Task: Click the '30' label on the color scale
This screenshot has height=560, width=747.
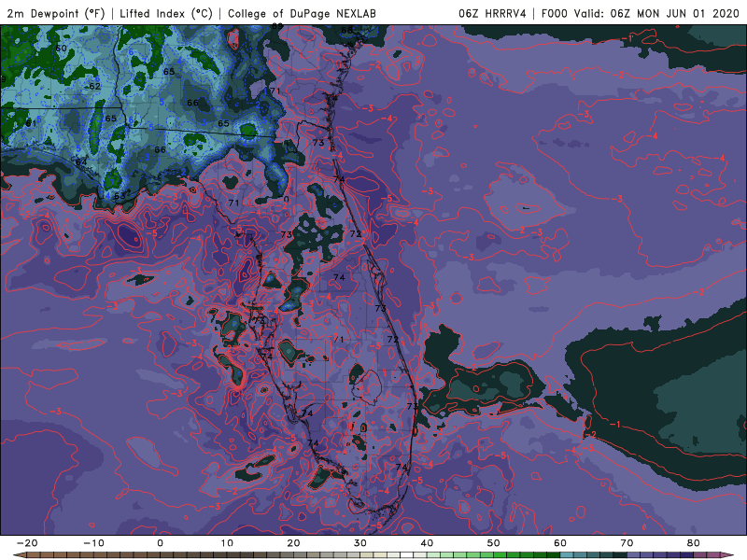Action: point(360,543)
